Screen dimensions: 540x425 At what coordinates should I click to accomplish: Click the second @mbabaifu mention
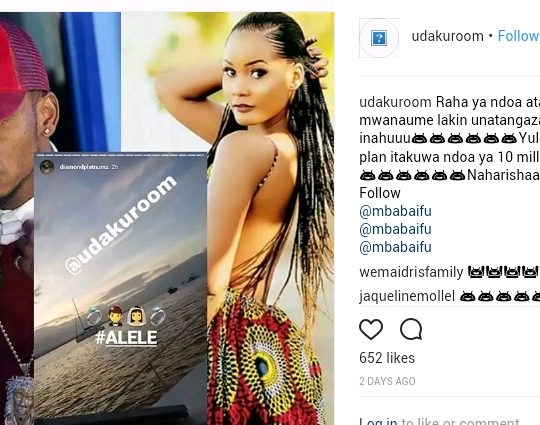pos(395,229)
